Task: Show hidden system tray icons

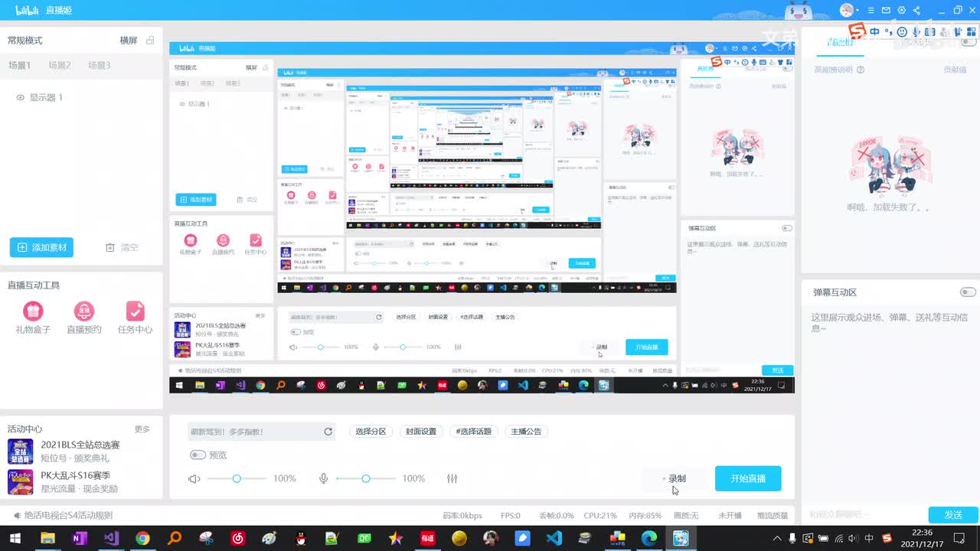Action: tap(777, 538)
